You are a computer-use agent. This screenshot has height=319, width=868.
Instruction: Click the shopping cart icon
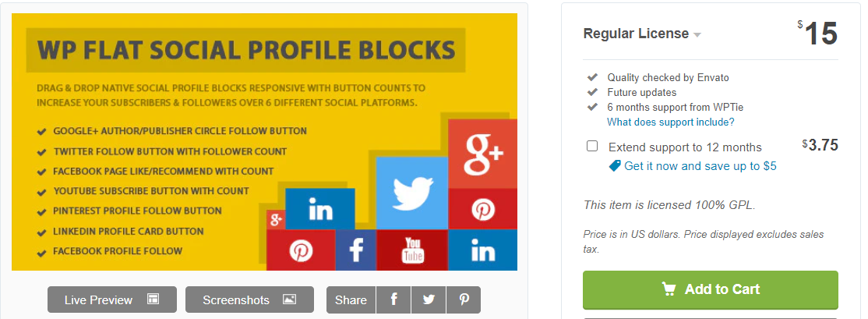(x=669, y=289)
